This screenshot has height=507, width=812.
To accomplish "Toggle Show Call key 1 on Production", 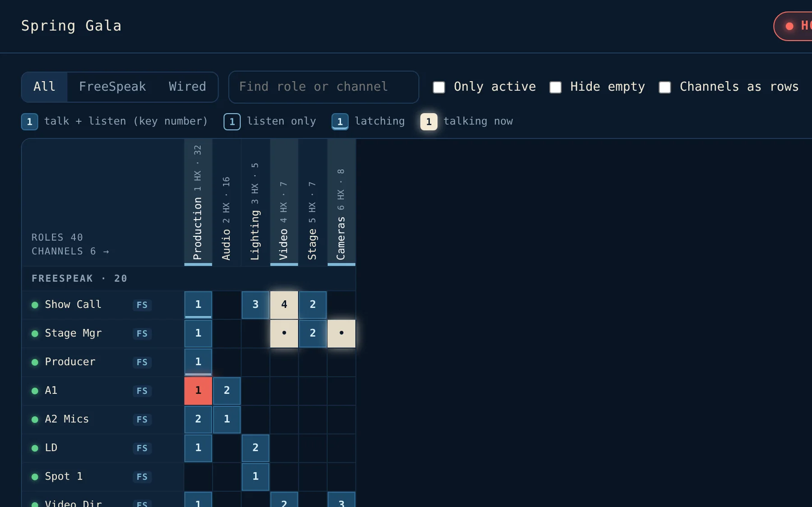I will tap(198, 304).
